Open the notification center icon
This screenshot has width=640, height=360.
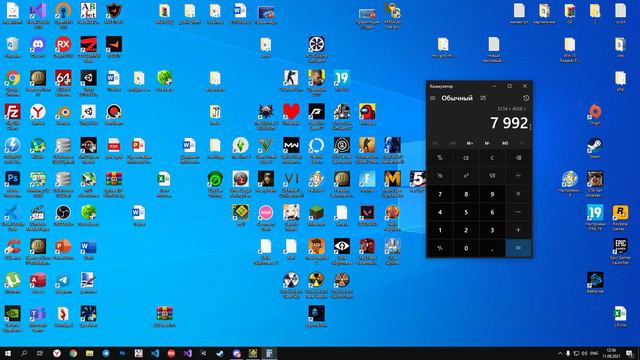[x=629, y=353]
